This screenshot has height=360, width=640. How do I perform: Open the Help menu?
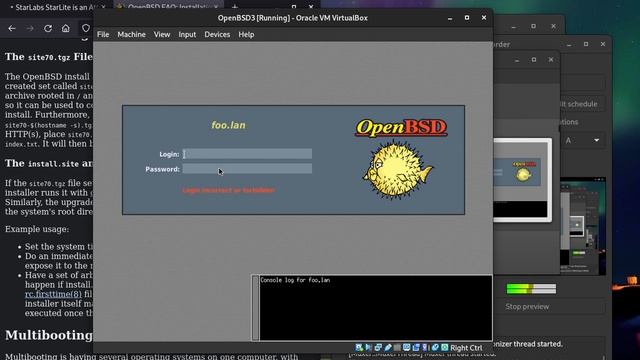point(246,35)
